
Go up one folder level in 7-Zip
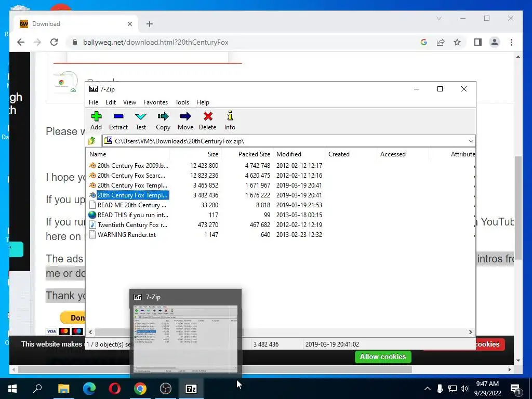(92, 141)
